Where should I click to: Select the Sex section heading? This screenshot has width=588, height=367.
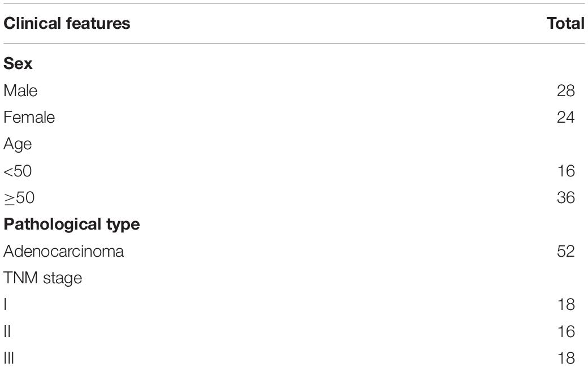pos(18,63)
